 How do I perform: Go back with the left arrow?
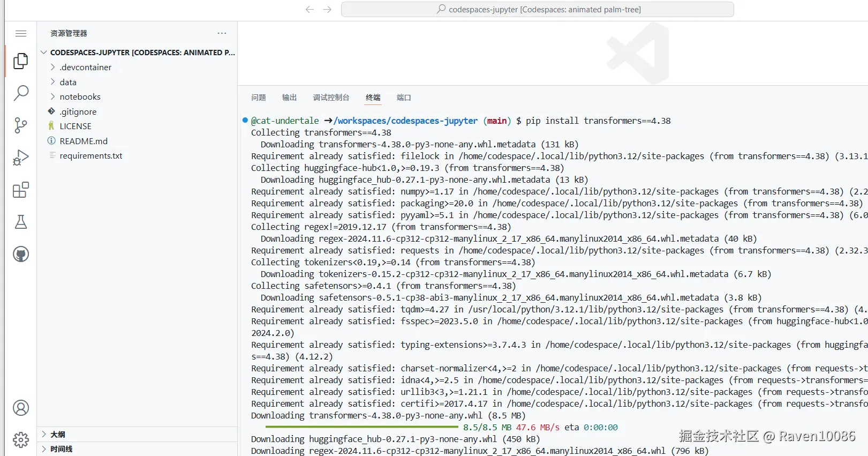point(310,9)
